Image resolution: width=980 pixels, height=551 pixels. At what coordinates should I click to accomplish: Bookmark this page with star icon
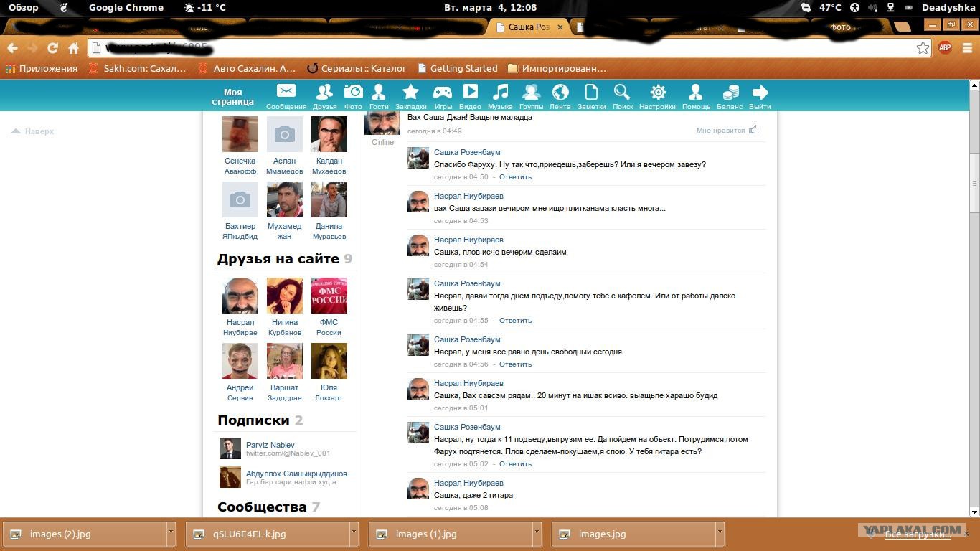923,48
